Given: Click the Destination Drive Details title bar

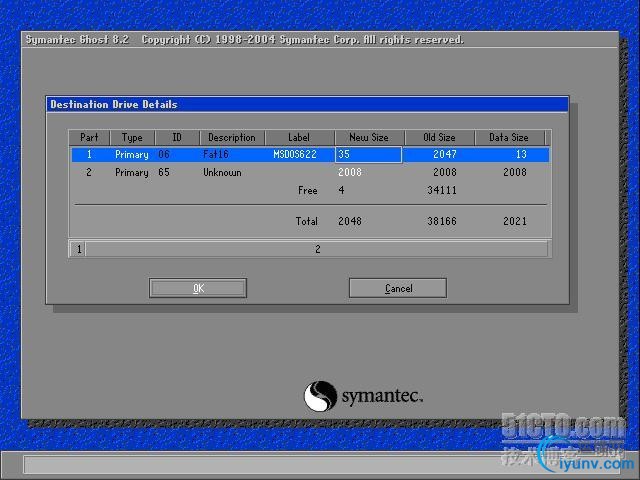Looking at the screenshot, I should (x=307, y=104).
